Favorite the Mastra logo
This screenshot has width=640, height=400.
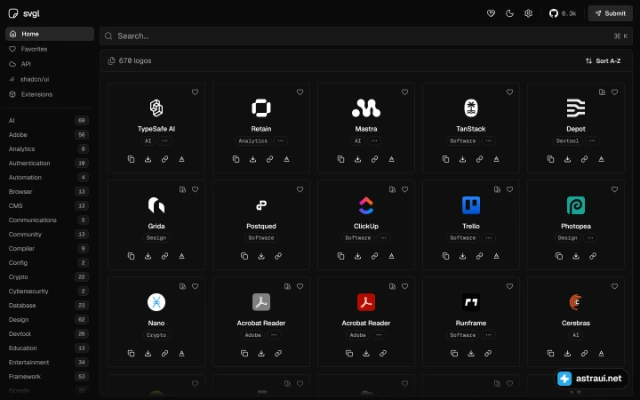405,92
